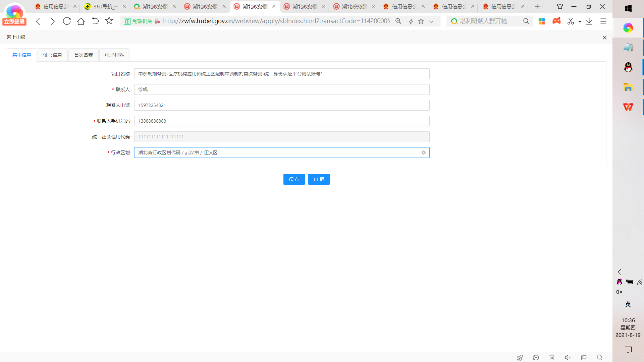Toggle the 英 input method indicator

tap(628, 304)
